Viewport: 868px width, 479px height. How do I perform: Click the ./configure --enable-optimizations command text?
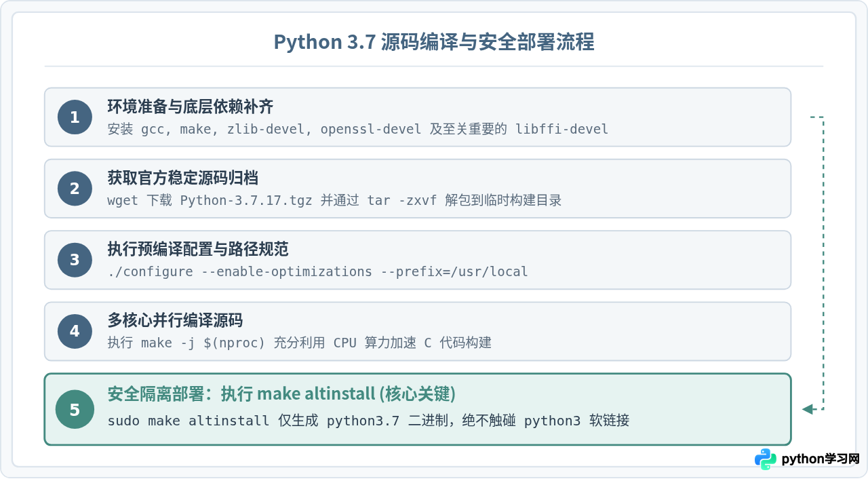click(x=317, y=271)
